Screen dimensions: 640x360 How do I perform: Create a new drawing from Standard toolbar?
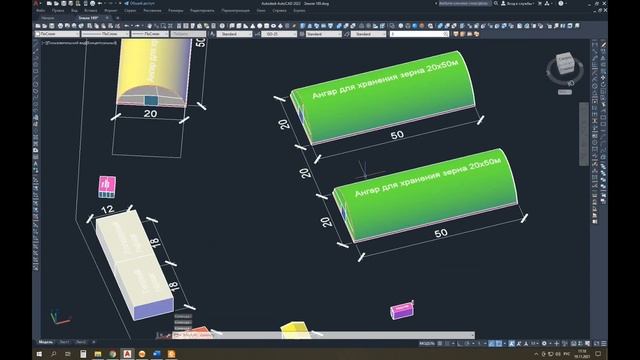click(x=38, y=26)
